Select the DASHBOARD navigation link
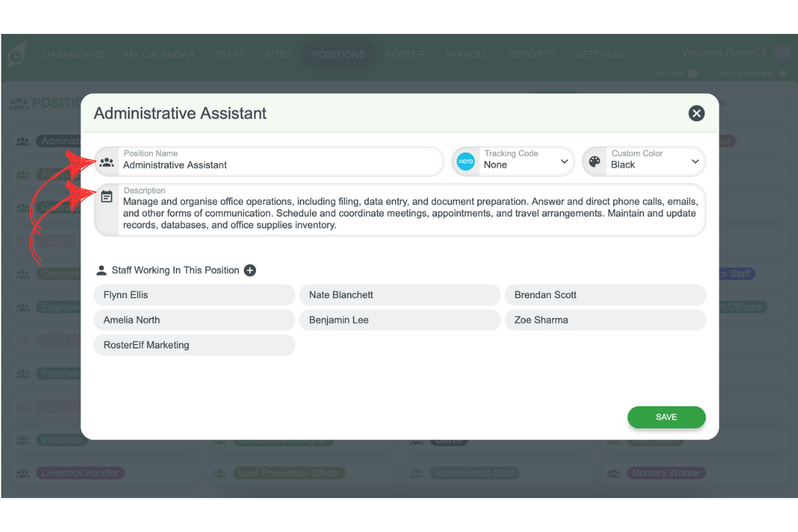The image size is (798, 532). click(74, 55)
